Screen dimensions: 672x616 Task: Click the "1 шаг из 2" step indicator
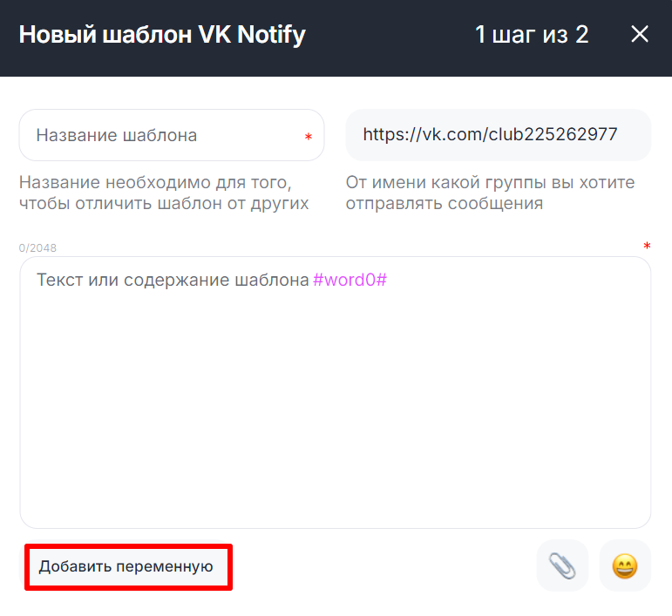[532, 35]
